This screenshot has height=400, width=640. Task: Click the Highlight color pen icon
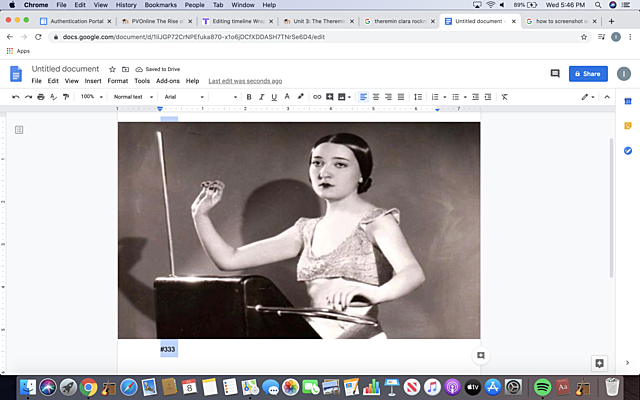(300, 97)
